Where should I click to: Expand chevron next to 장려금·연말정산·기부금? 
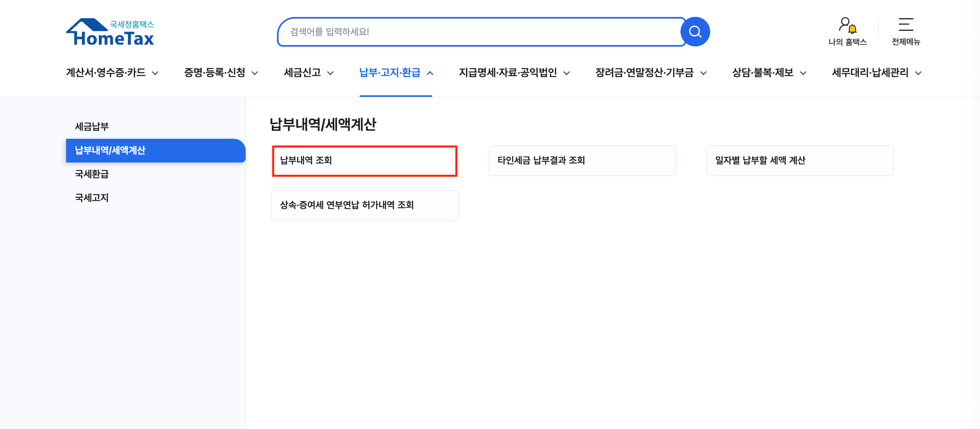703,73
